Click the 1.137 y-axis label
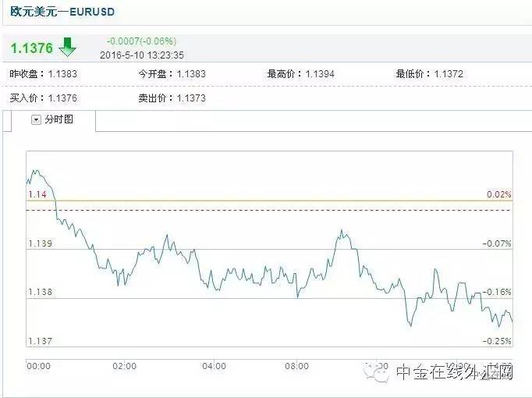 pyautogui.click(x=41, y=341)
